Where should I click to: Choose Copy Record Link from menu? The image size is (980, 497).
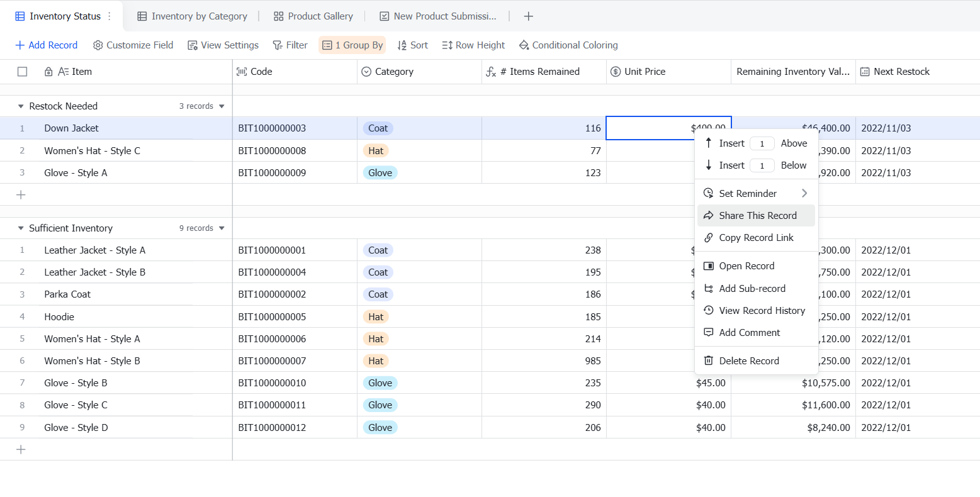(x=756, y=238)
